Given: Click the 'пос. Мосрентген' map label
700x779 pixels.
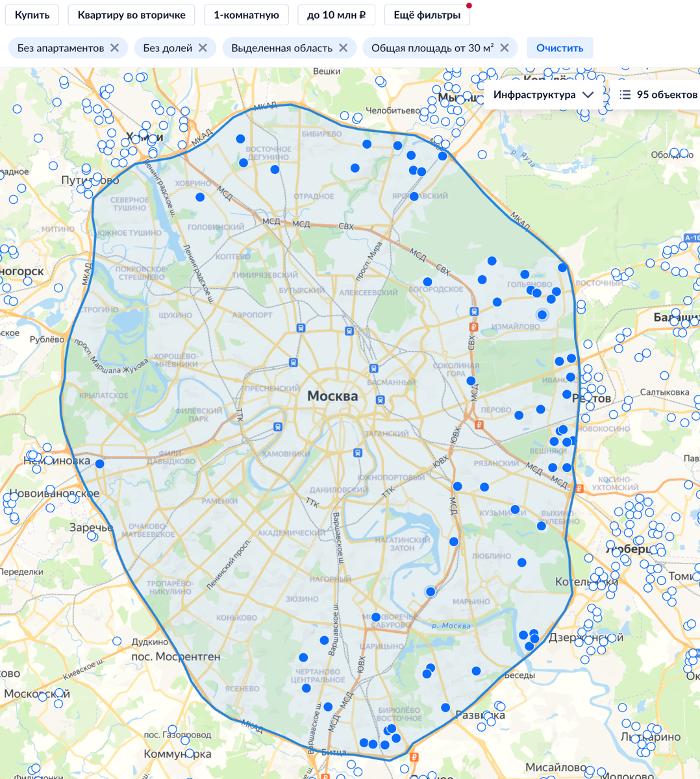Looking at the screenshot, I should 176,656.
